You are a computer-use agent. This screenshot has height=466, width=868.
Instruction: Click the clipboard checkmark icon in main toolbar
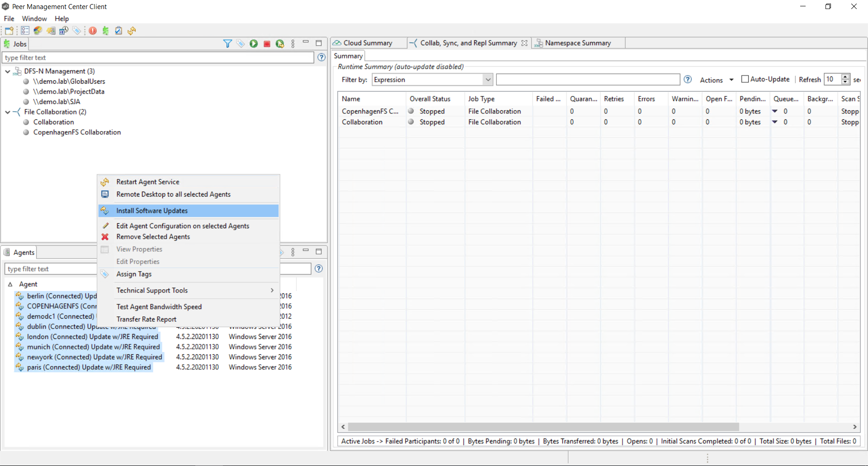pyautogui.click(x=118, y=31)
